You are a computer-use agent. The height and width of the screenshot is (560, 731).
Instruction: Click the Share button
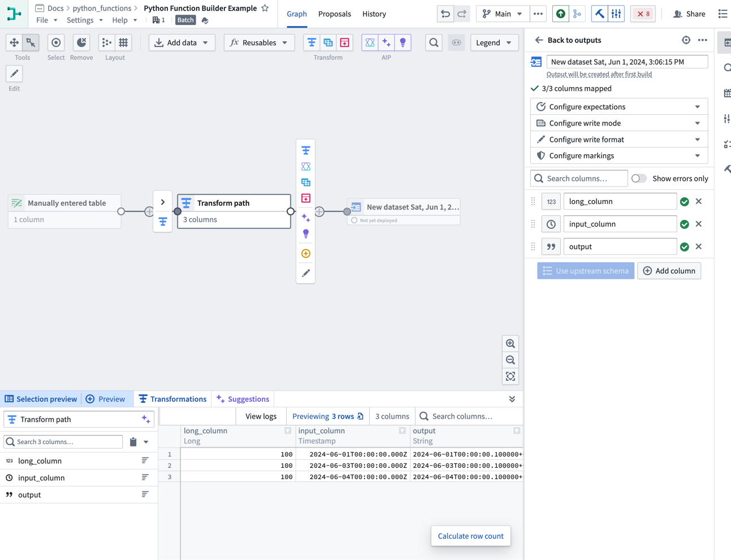click(x=689, y=14)
